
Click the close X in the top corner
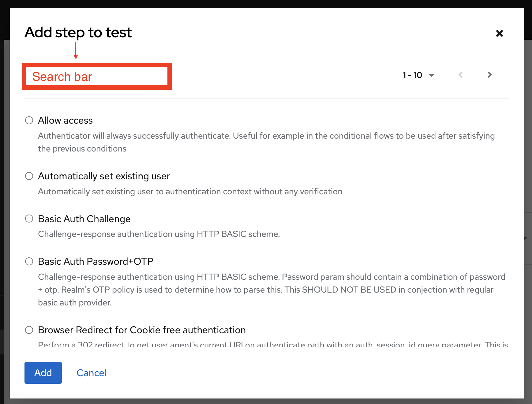(x=499, y=33)
